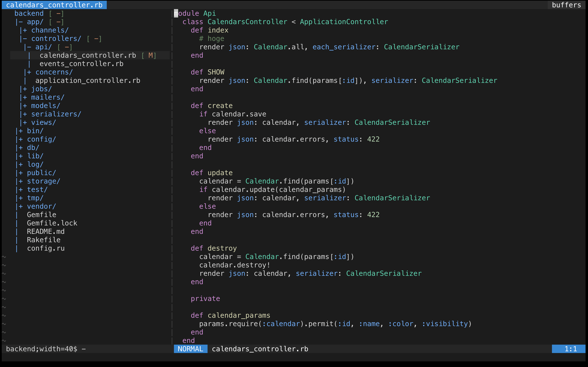
Task: Click the NORMAL mode indicator in statusline
Action: (191, 349)
